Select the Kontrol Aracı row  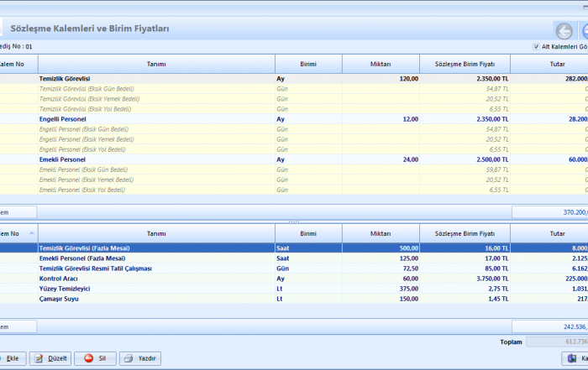coord(156,279)
